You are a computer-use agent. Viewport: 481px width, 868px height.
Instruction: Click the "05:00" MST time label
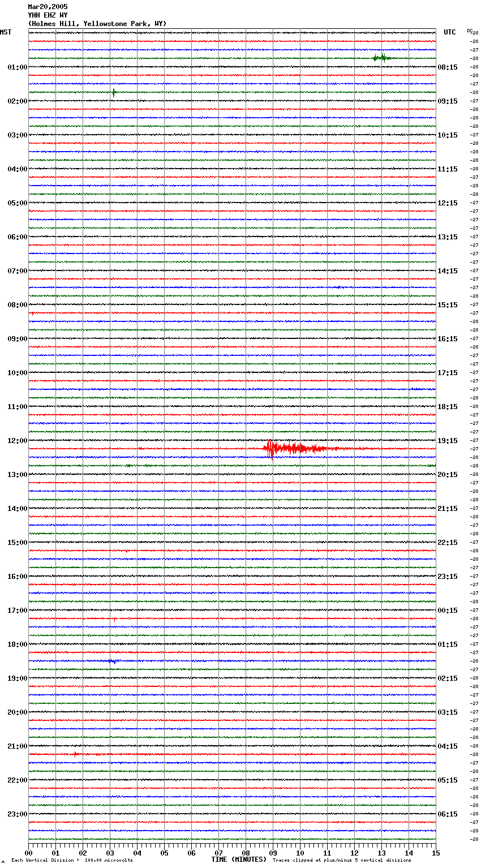[x=18, y=203]
